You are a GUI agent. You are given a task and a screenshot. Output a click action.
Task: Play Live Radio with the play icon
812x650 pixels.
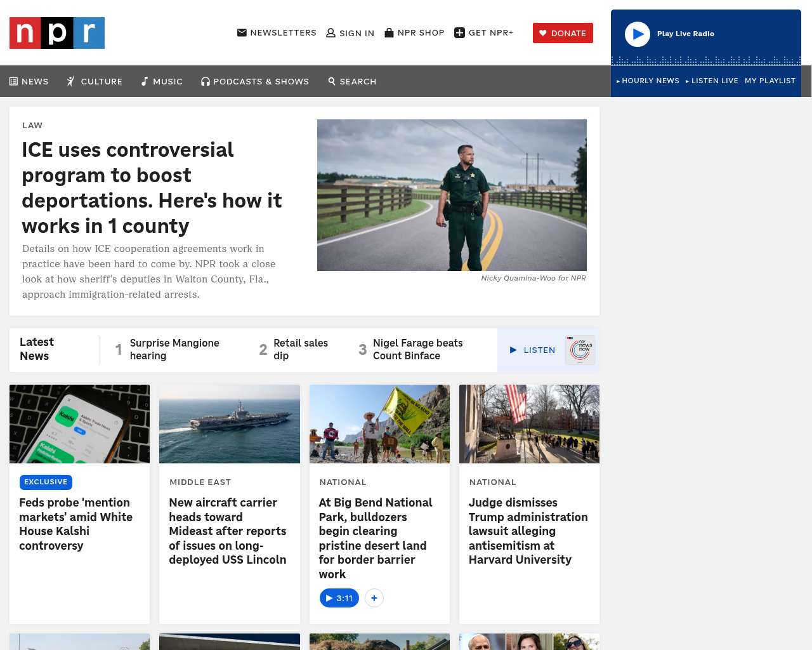(638, 34)
